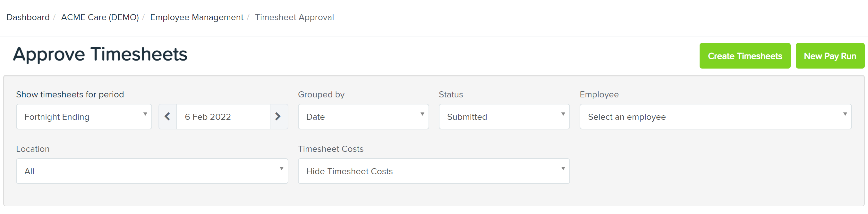
Task: Click the Location dropdown arrow
Action: 282,169
